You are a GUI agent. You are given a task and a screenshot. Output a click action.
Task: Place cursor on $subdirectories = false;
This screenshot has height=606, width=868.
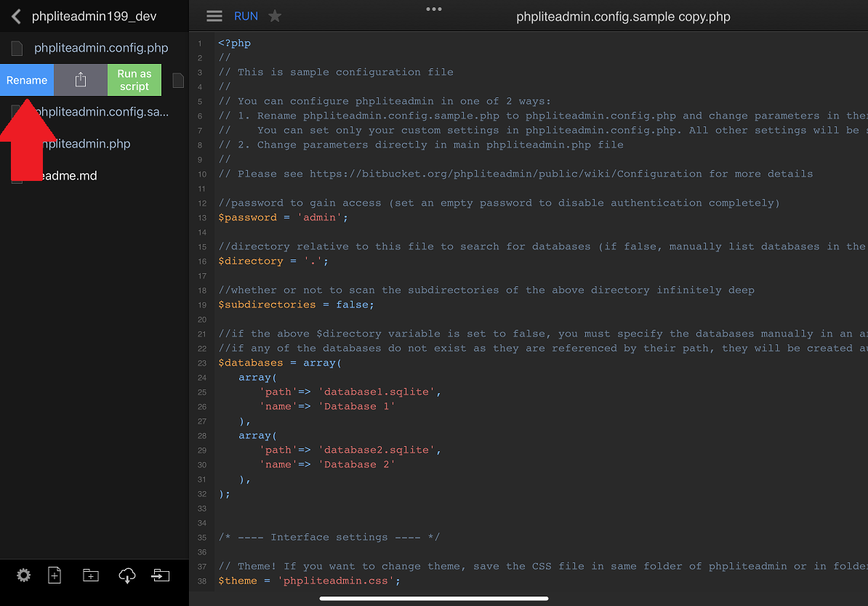(296, 305)
